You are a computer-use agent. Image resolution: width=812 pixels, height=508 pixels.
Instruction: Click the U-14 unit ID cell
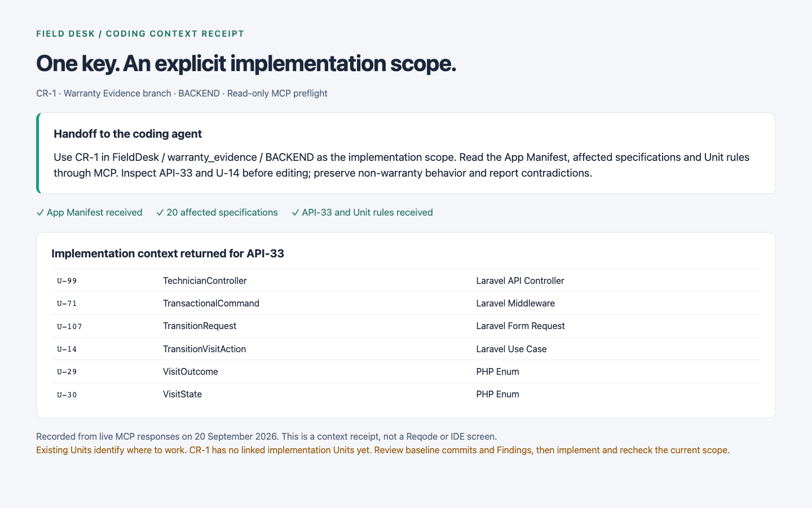[67, 349]
